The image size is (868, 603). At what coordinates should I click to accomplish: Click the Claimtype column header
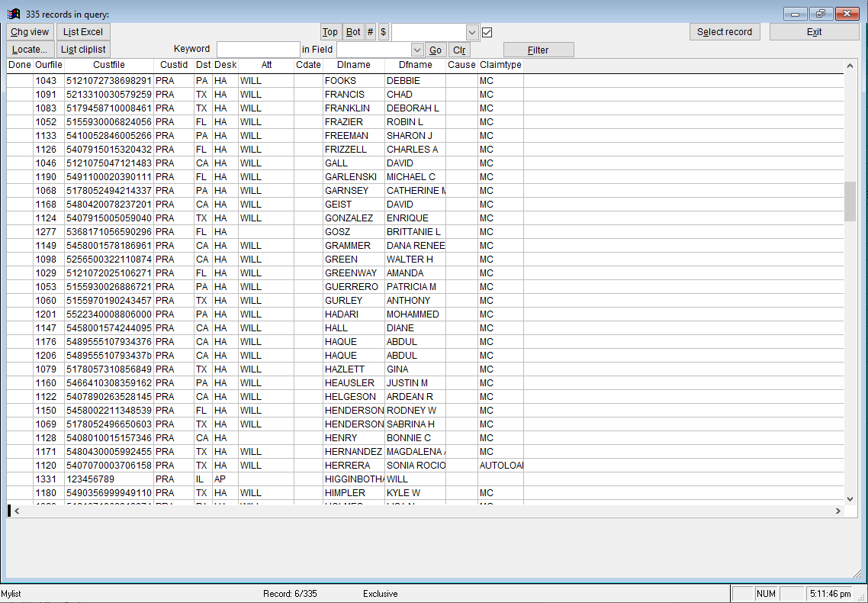pos(500,65)
